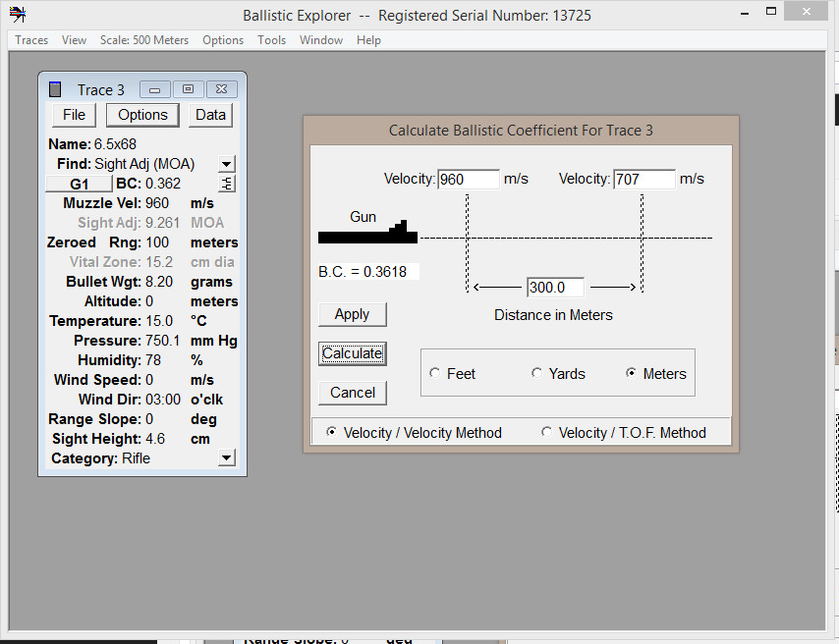This screenshot has height=644, width=839.
Task: Click the Ballistic Explorer app icon in title bar
Action: pos(17,15)
